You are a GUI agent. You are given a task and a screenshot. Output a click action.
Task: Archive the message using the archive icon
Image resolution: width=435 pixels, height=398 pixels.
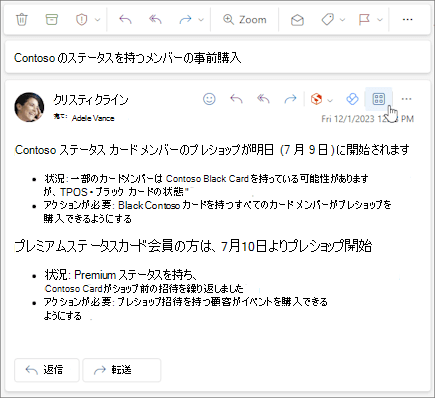pyautogui.click(x=51, y=19)
